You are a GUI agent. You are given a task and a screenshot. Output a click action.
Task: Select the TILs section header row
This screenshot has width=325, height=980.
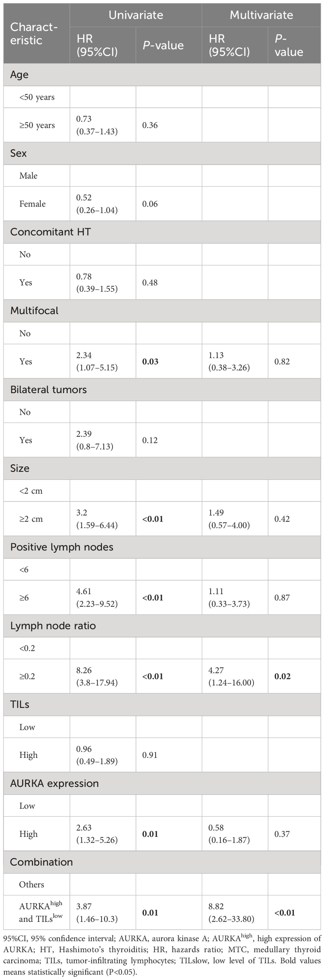point(162,705)
